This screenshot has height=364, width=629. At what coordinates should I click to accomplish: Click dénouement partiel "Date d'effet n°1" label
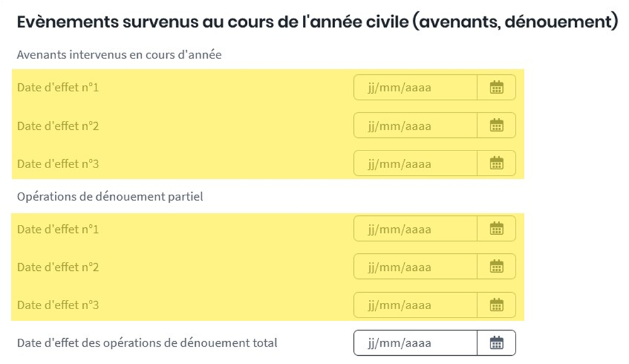[58, 229]
